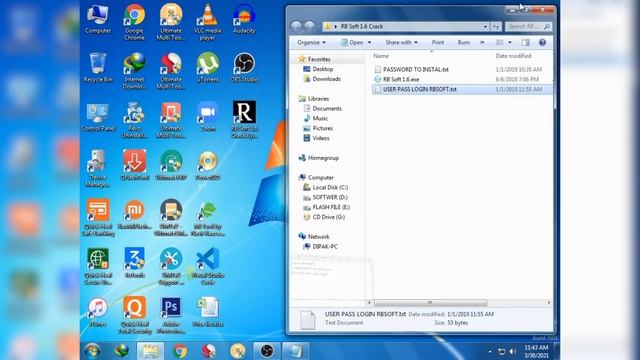Open the SOFTWER (D:) drive

tap(330, 197)
